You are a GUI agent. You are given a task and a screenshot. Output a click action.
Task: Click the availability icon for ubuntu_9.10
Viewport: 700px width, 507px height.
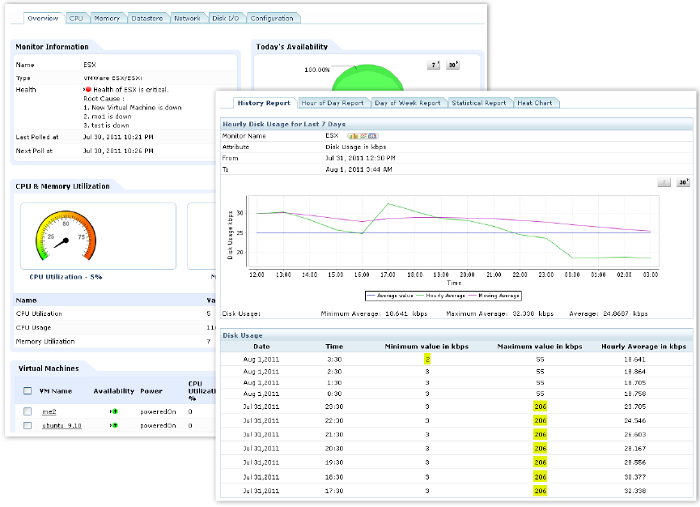point(114,426)
